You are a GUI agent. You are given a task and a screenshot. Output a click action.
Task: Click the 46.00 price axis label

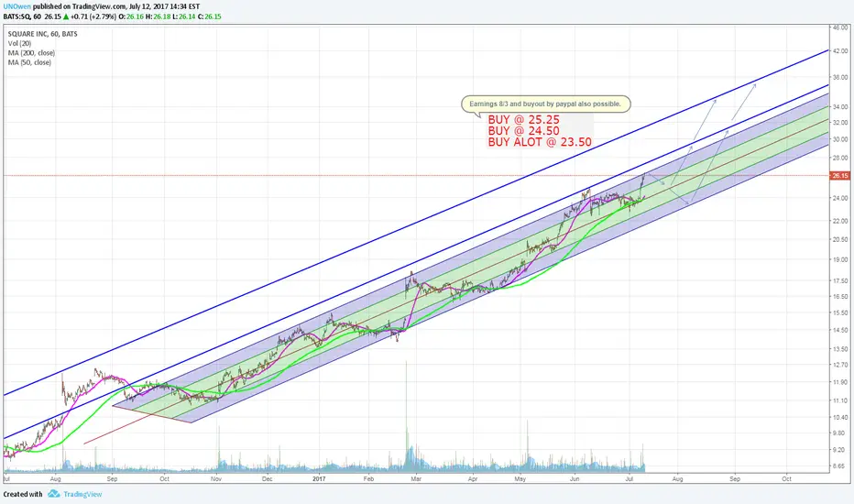click(840, 27)
